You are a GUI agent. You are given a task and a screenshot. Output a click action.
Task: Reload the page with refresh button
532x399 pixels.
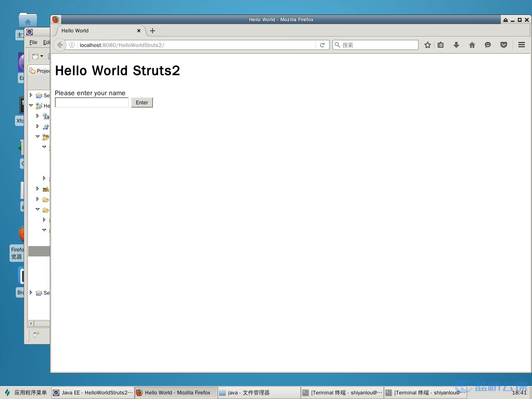pyautogui.click(x=323, y=45)
